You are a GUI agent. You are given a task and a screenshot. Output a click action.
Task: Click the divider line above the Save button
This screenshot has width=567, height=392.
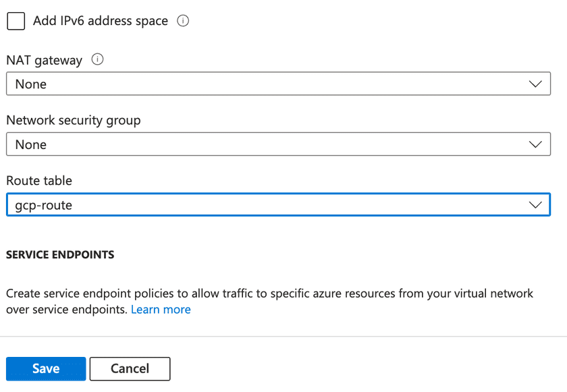click(283, 336)
